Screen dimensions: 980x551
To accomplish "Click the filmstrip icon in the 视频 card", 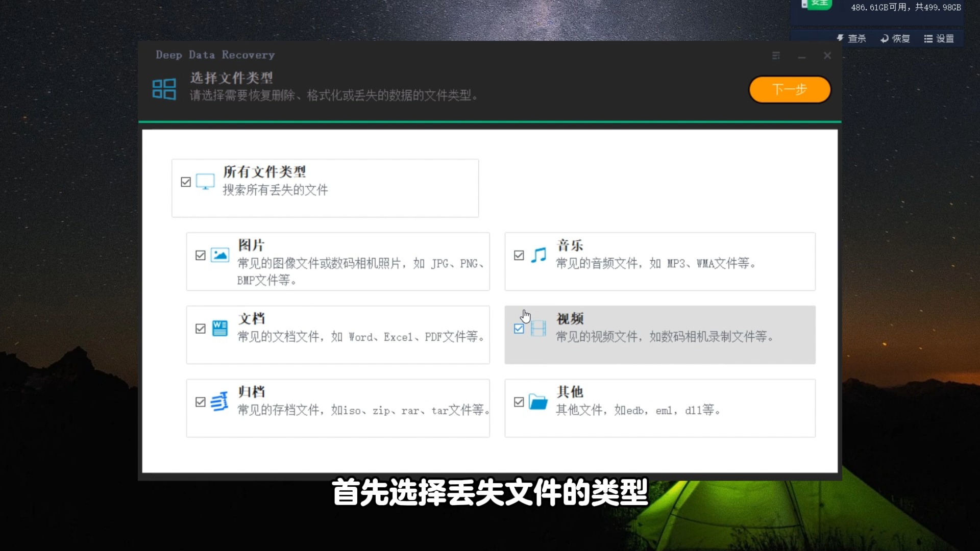I will click(x=538, y=329).
